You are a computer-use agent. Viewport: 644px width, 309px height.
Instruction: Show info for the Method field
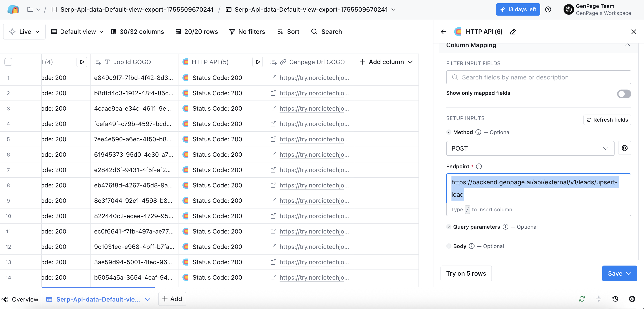(x=478, y=132)
